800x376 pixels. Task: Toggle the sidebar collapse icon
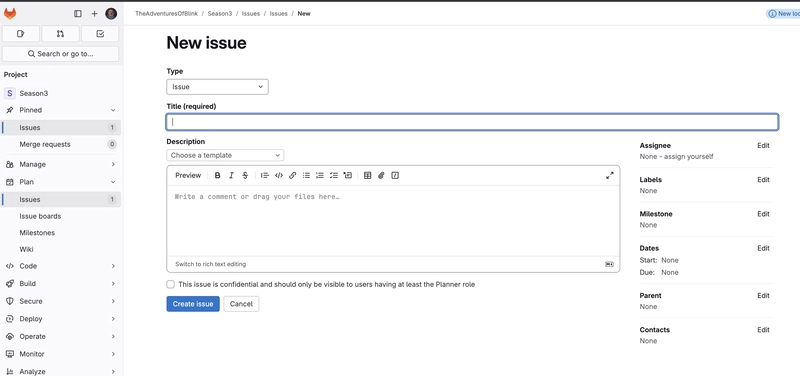click(x=78, y=14)
